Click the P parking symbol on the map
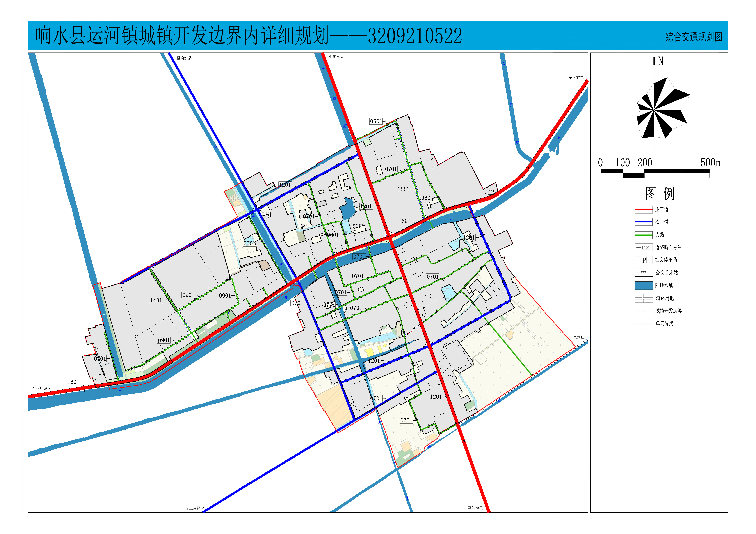 [338, 227]
